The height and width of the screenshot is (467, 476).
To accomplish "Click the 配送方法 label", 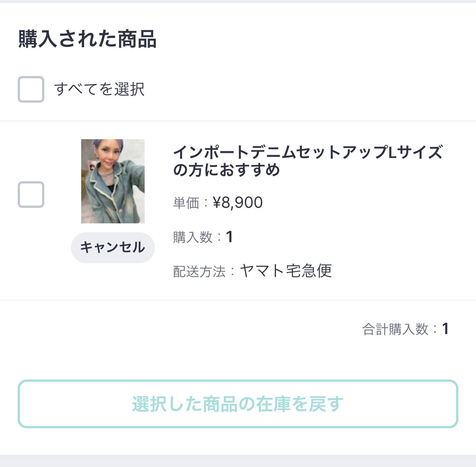I will pyautogui.click(x=199, y=272).
